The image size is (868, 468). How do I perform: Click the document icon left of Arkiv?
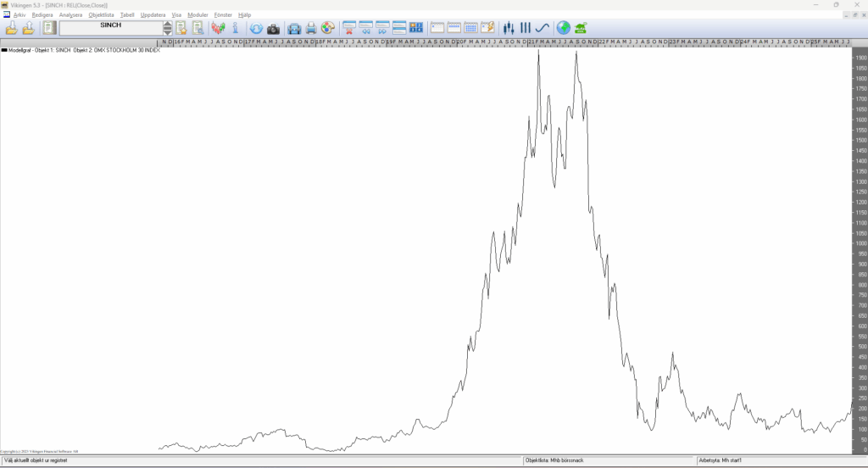point(6,15)
